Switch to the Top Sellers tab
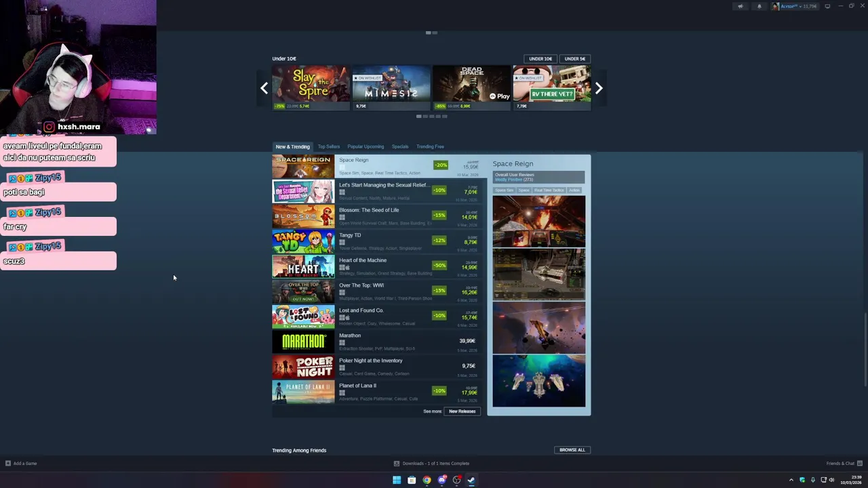The image size is (868, 488). pyautogui.click(x=329, y=146)
